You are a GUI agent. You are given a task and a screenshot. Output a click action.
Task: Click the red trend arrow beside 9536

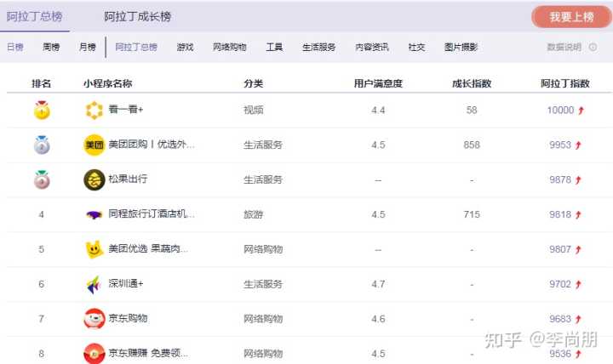coord(578,354)
